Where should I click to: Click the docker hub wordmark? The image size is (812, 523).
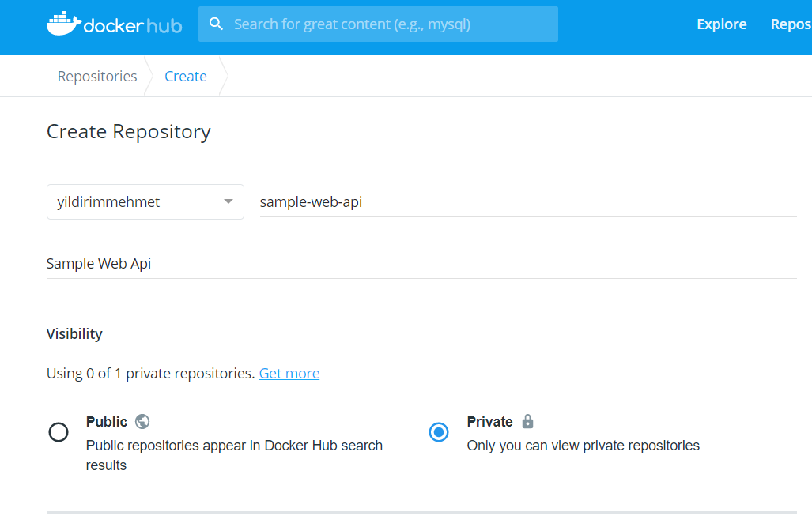(x=133, y=25)
